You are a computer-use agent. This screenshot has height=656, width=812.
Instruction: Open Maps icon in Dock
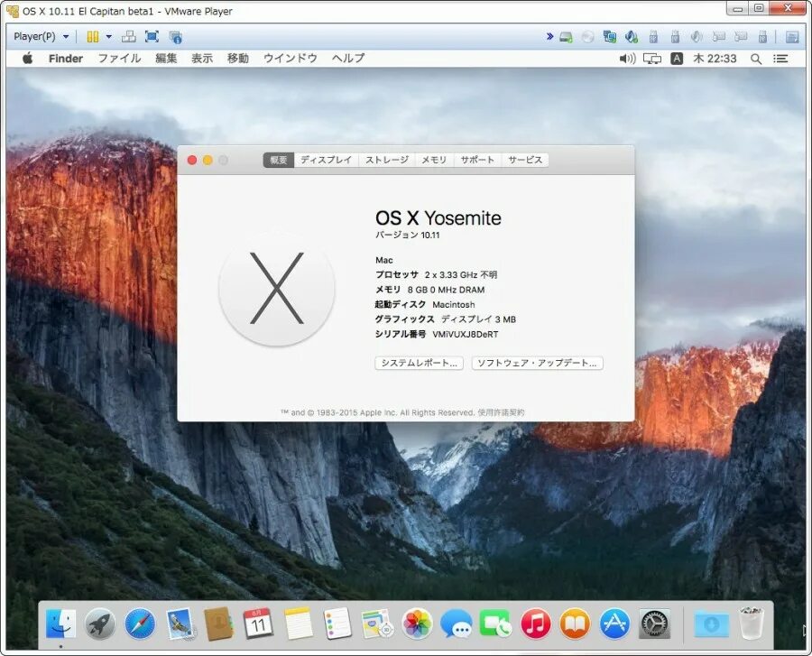click(377, 624)
